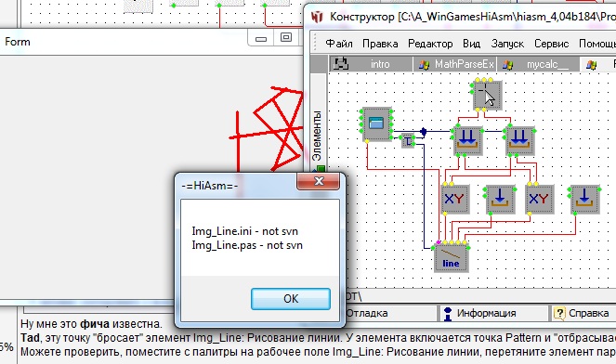Select the Img_Line element labeled line

pyautogui.click(x=452, y=258)
